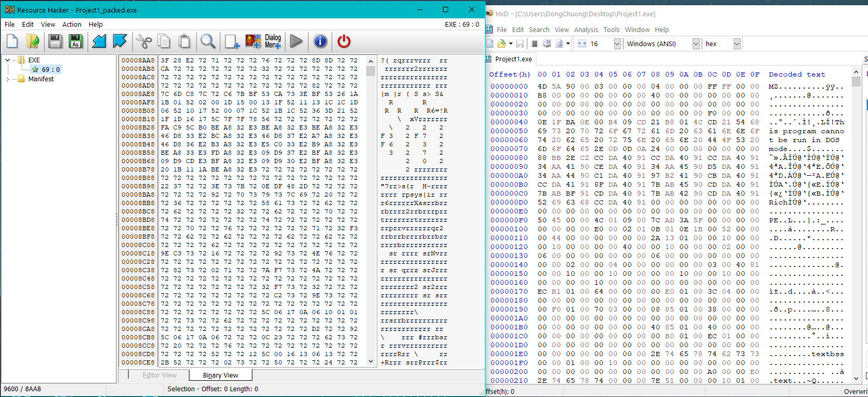Image resolution: width=868 pixels, height=397 pixels.
Task: Switch to the Binary View tab
Action: coord(220,375)
